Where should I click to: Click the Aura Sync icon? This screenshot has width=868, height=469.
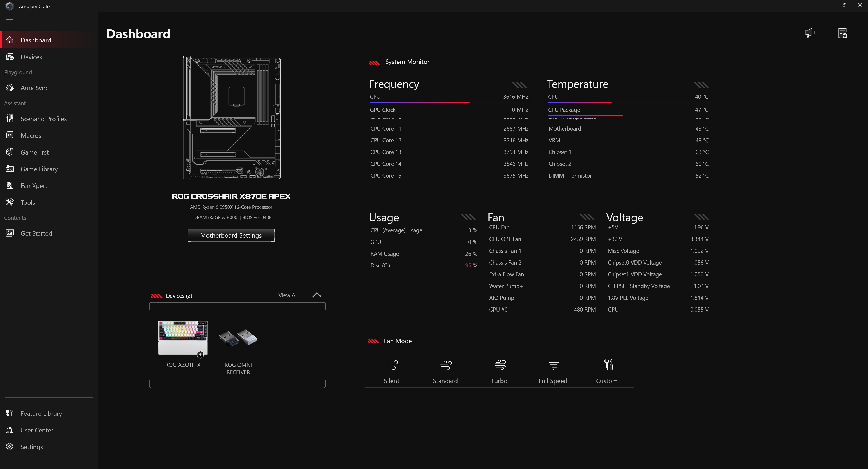[x=10, y=88]
